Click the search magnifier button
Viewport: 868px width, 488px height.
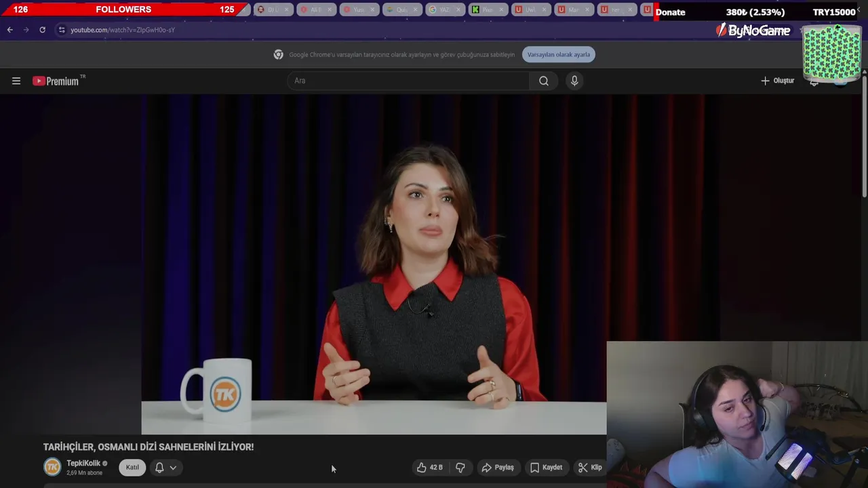click(x=543, y=81)
